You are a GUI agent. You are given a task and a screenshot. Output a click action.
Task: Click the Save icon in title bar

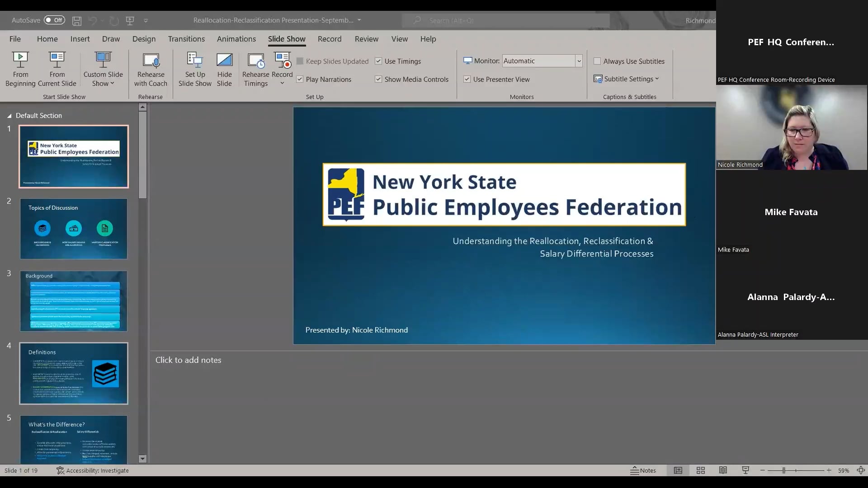77,20
